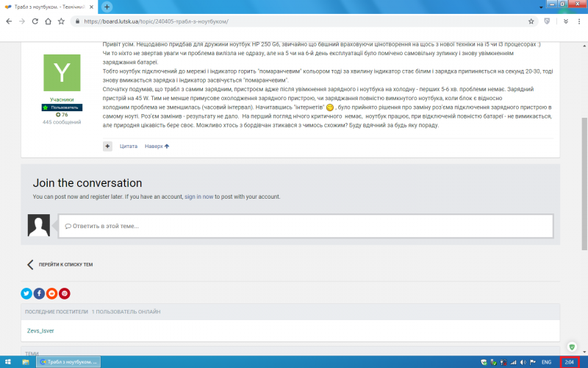Click the reply text field Ответить в этой теме
Image resolution: width=588 pixels, height=368 pixels.
tap(304, 226)
